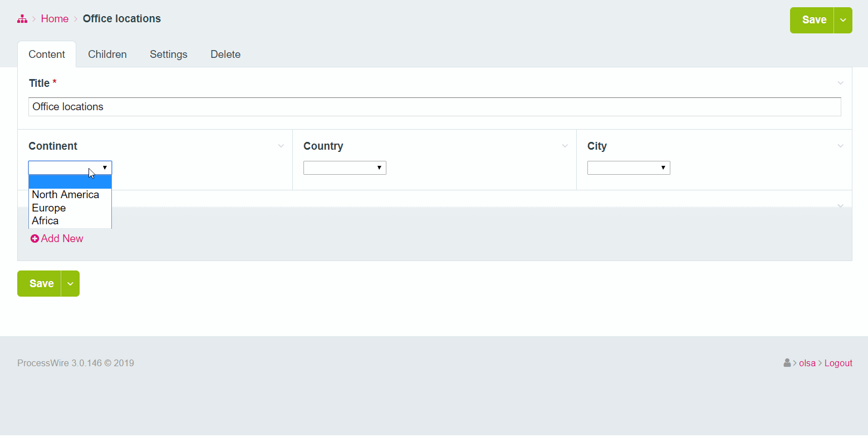Screen dimensions: 868x438
Task: Collapse the Title field with its chevron
Action: pyautogui.click(x=840, y=83)
